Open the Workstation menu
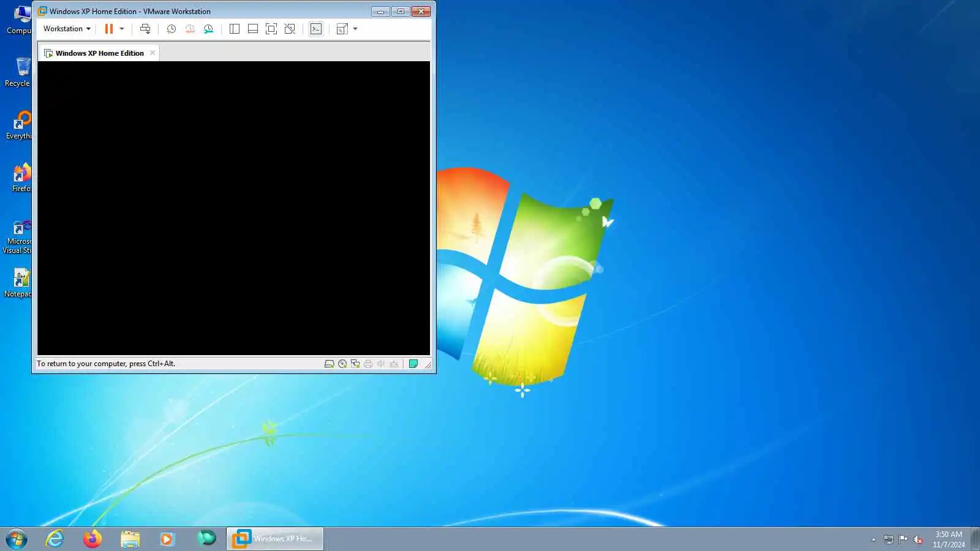 (67, 29)
